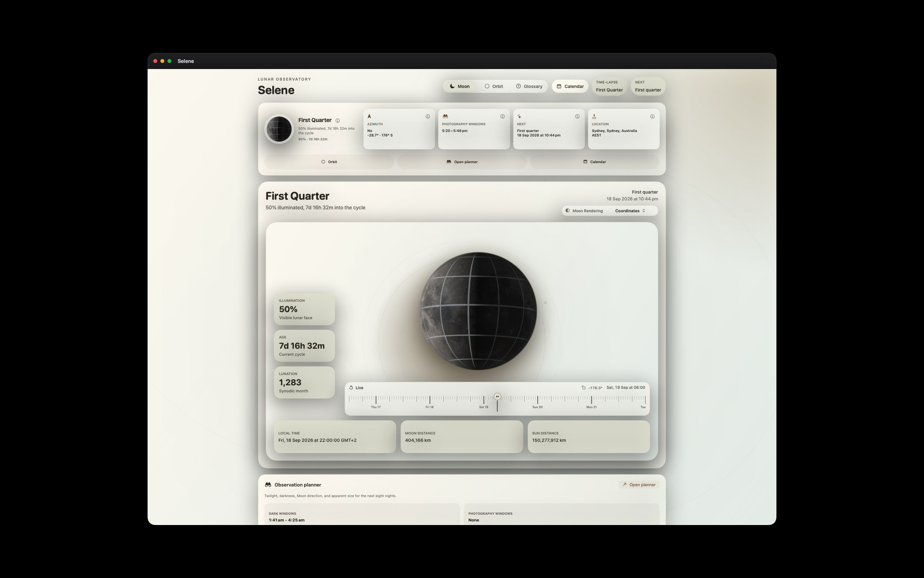924x578 pixels.
Task: Click the Next phase card info icon
Action: coord(577,117)
